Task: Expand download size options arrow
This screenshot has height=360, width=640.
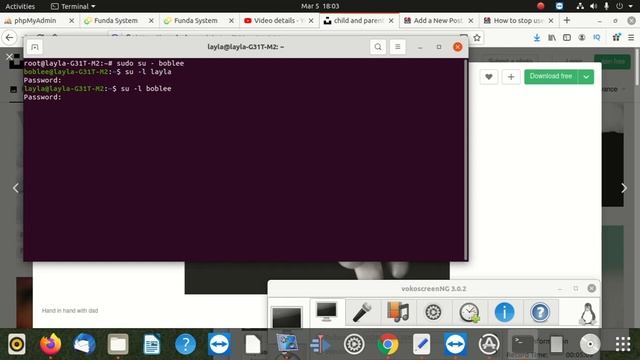Action: pyautogui.click(x=586, y=76)
